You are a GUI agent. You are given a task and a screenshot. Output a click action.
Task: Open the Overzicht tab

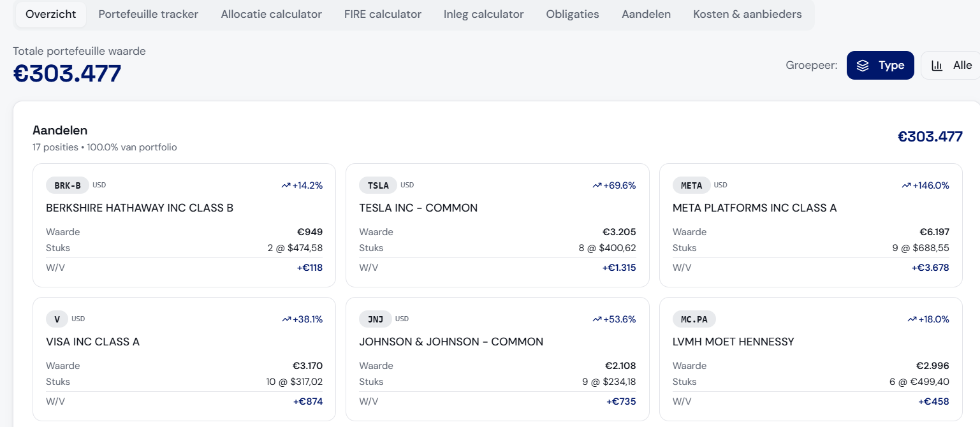[x=51, y=14]
